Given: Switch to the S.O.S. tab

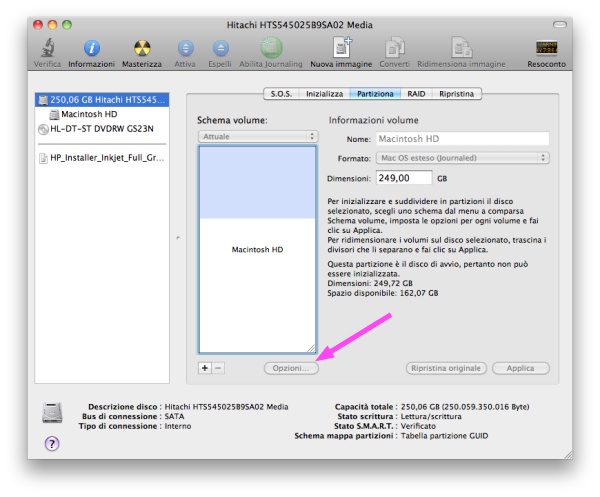Looking at the screenshot, I should click(x=281, y=94).
